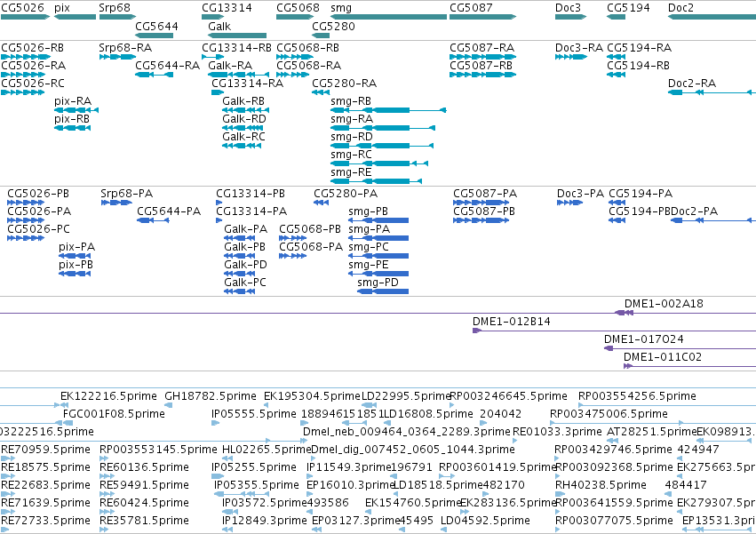Select the smg-PB protein label
Viewport: 756px width, 534px height.
(x=369, y=211)
